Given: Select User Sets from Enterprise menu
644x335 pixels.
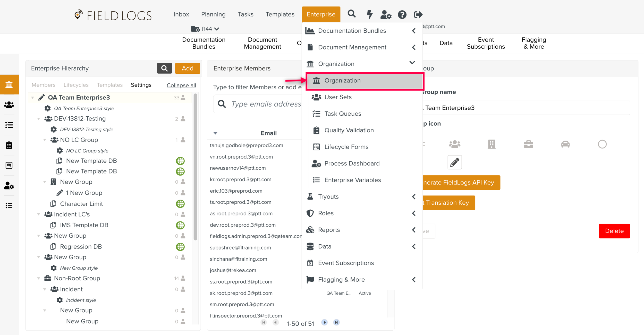Looking at the screenshot, I should tap(338, 97).
